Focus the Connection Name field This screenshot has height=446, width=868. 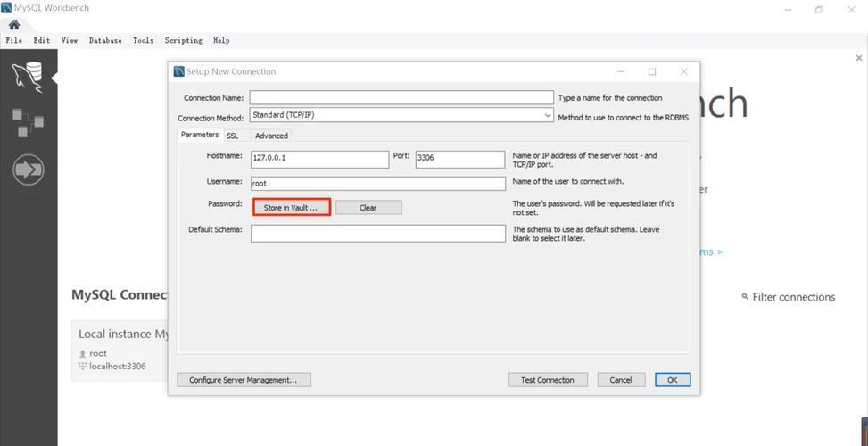(401, 97)
